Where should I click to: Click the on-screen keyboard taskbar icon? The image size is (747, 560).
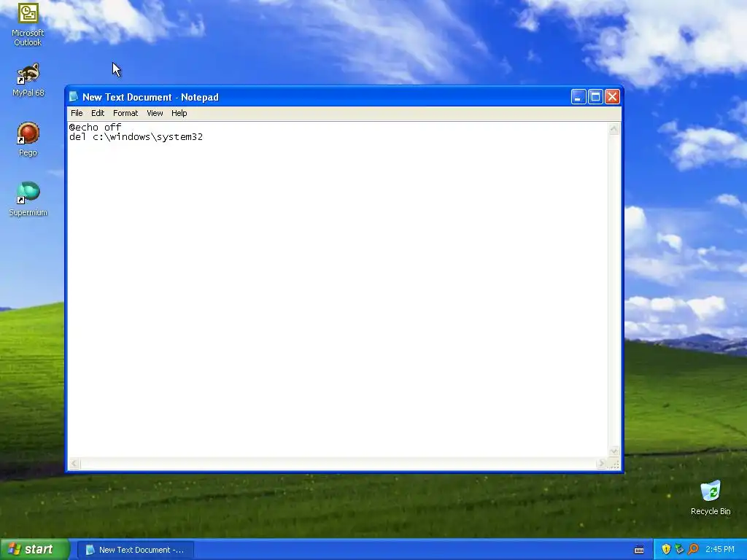click(639, 550)
